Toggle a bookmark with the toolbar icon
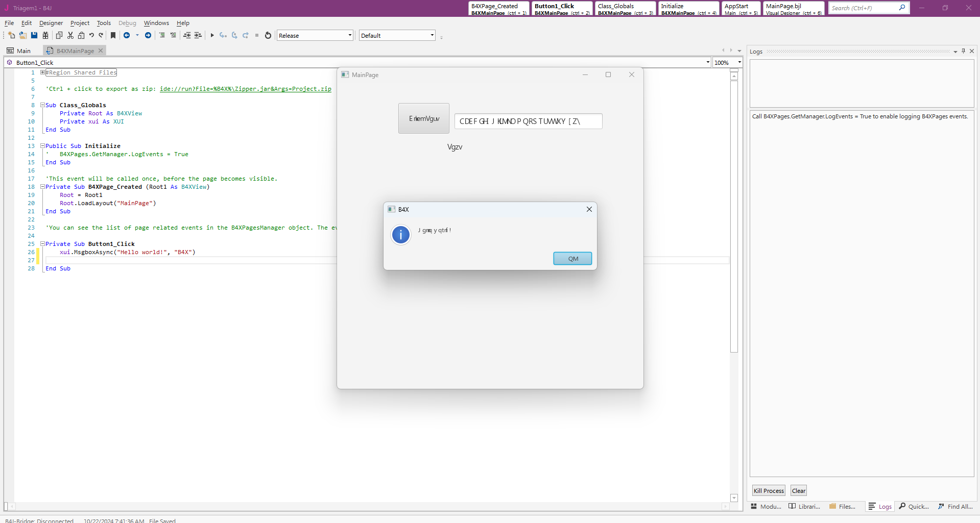This screenshot has width=980, height=523. (113, 35)
